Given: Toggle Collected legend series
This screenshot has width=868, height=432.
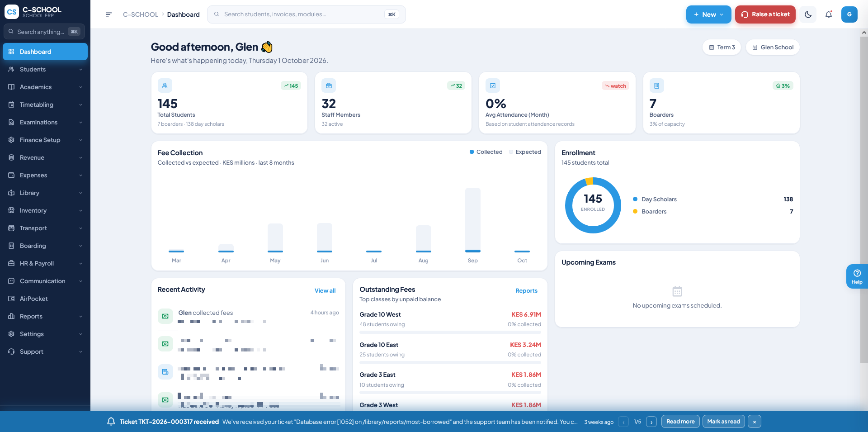Looking at the screenshot, I should tap(486, 152).
